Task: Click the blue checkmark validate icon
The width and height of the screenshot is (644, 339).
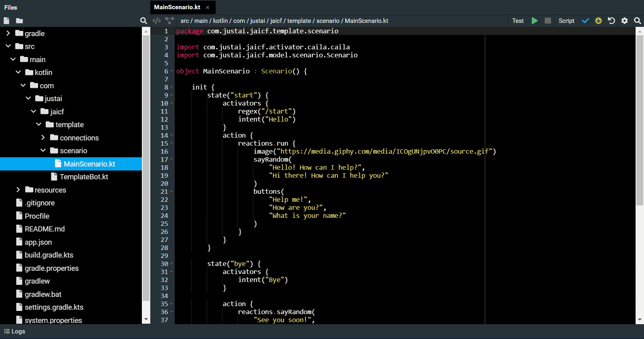Action: pos(585,20)
